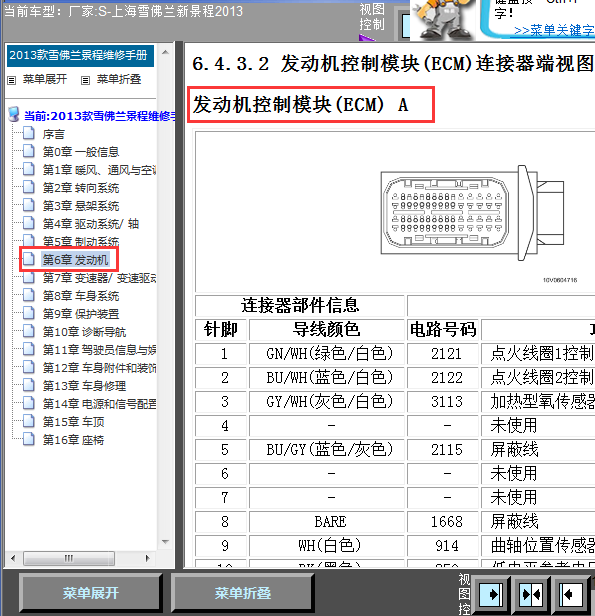This screenshot has width=595, height=616.
Task: Select 第11章 驾驶员信息与娱乐 chapter
Action: click(99, 350)
